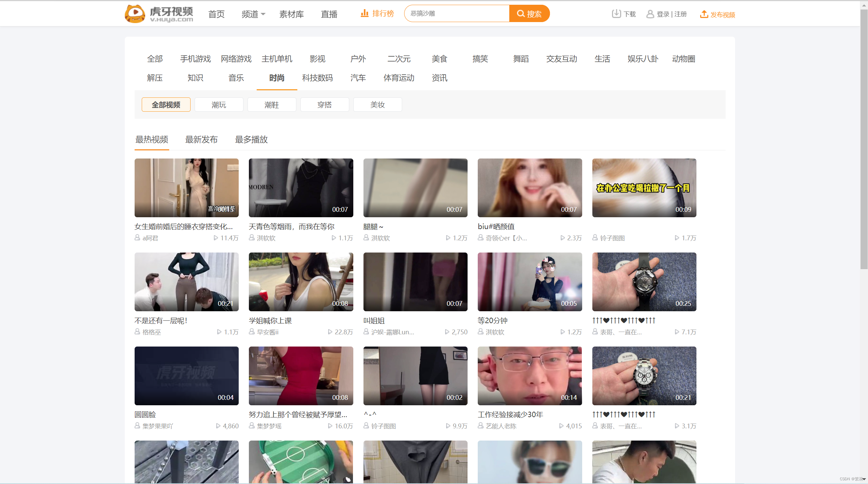Select the 户外 category
The height and width of the screenshot is (484, 868).
(358, 59)
